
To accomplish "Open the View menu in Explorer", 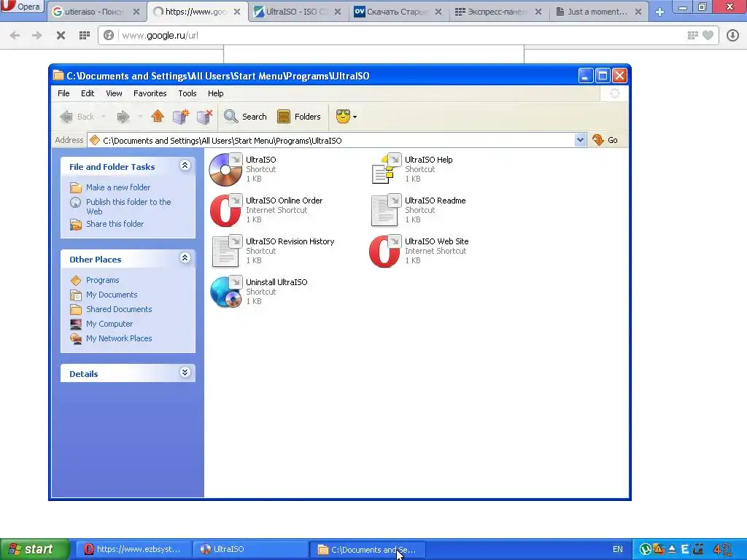I will coord(114,93).
